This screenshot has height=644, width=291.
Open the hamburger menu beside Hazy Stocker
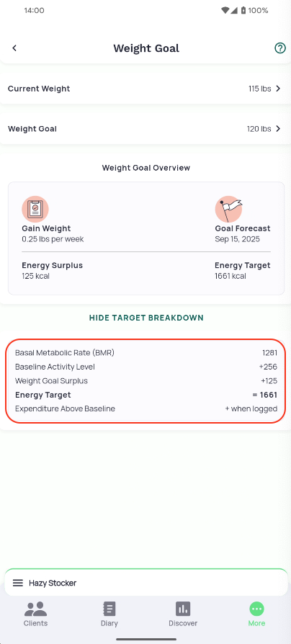click(x=18, y=583)
